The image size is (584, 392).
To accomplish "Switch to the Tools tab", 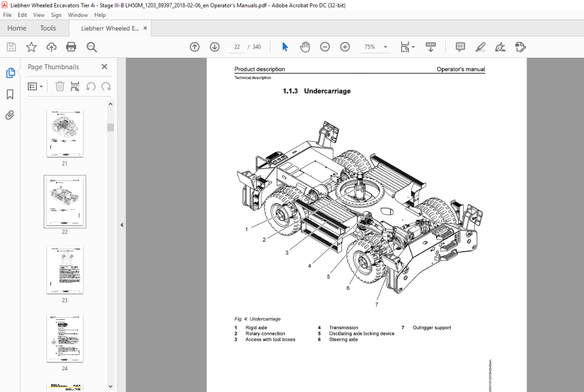I will click(48, 28).
